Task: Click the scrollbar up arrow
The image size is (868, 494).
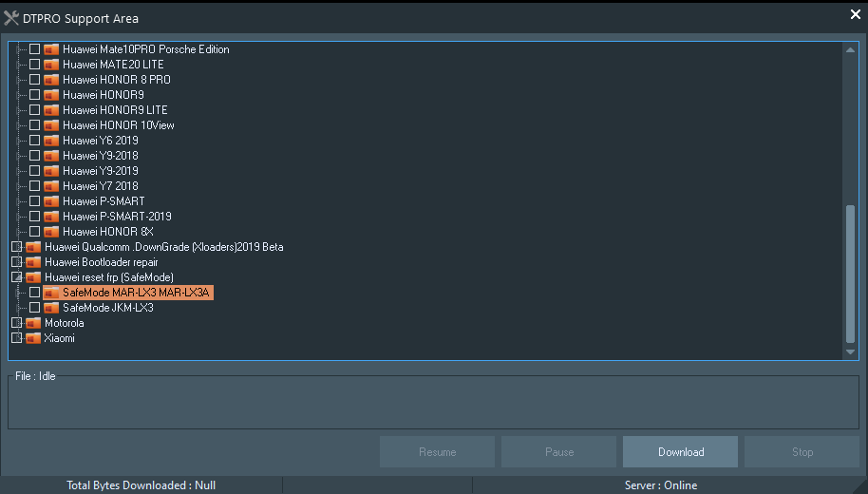Action: click(850, 49)
